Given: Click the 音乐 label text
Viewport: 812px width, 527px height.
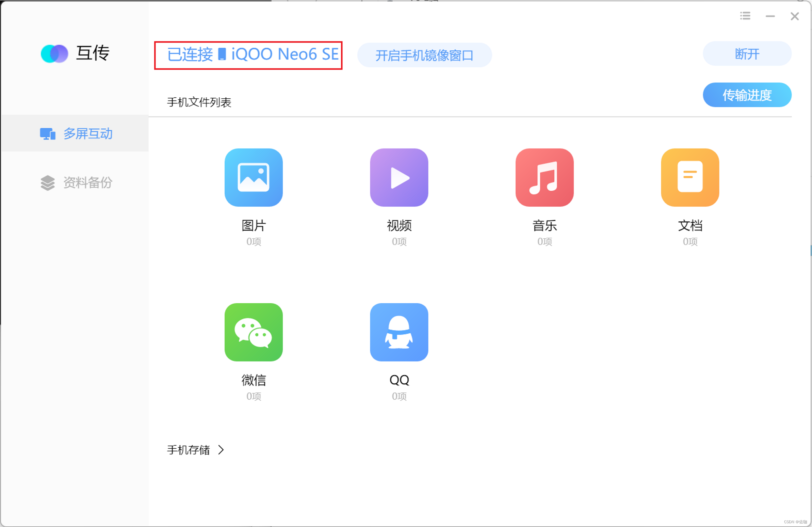Looking at the screenshot, I should pyautogui.click(x=545, y=226).
